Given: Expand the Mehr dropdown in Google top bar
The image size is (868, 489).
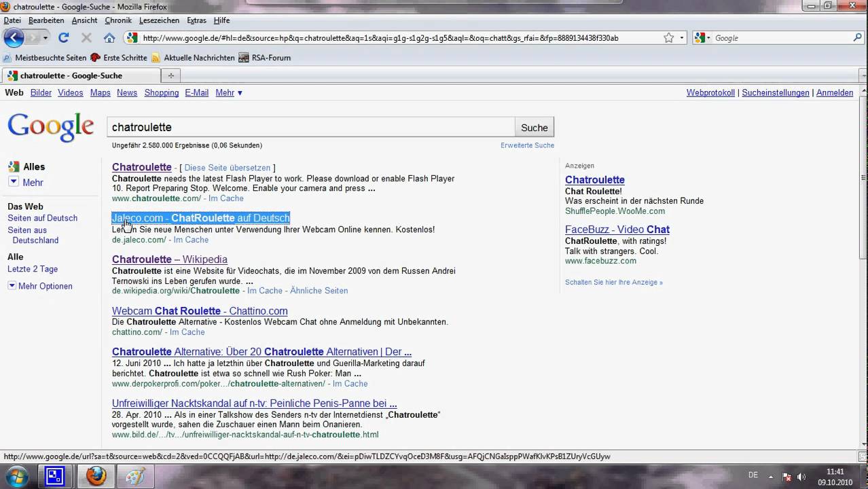Looking at the screenshot, I should coord(229,92).
